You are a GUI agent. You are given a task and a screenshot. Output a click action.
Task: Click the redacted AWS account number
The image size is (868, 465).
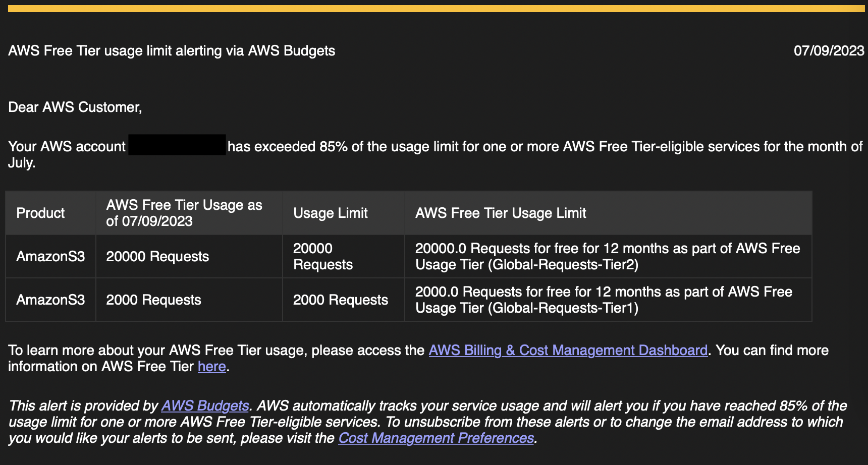pyautogui.click(x=177, y=145)
